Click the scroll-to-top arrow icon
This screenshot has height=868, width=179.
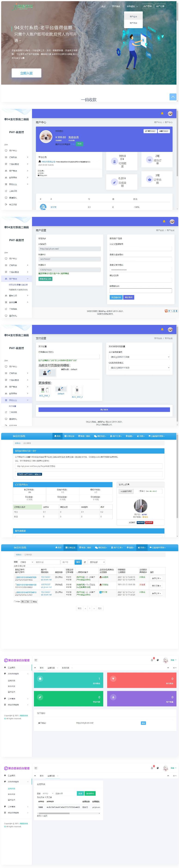(173, 97)
